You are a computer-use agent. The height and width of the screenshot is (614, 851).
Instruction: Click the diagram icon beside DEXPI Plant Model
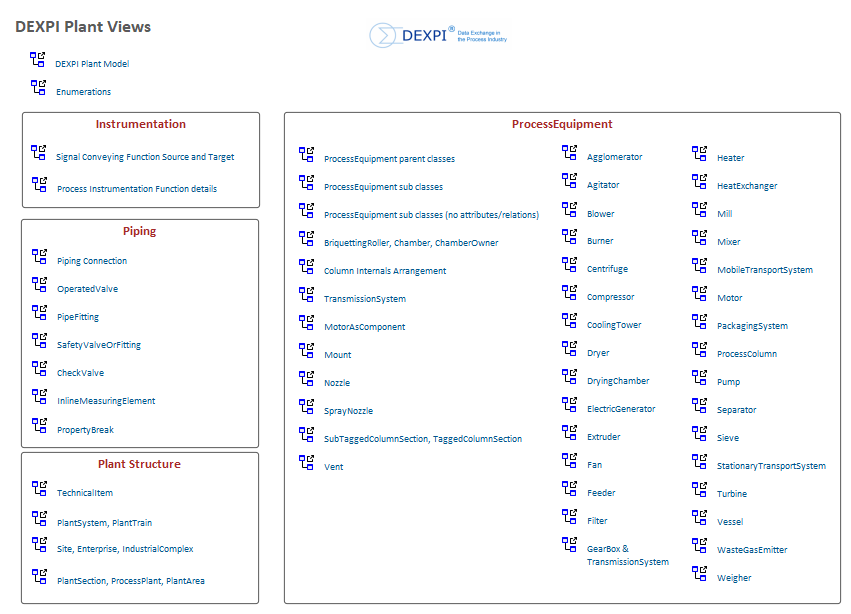[38, 60]
